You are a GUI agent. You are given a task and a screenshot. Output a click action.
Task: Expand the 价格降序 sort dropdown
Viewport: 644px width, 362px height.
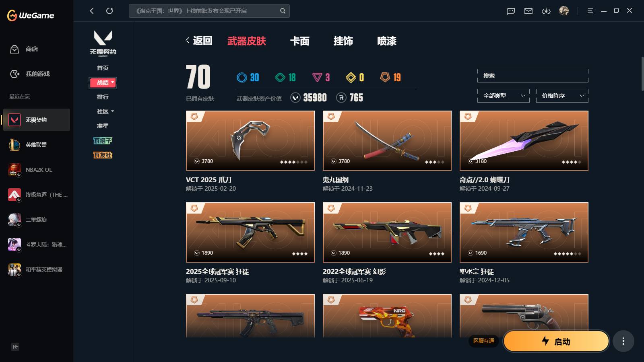[x=562, y=96]
